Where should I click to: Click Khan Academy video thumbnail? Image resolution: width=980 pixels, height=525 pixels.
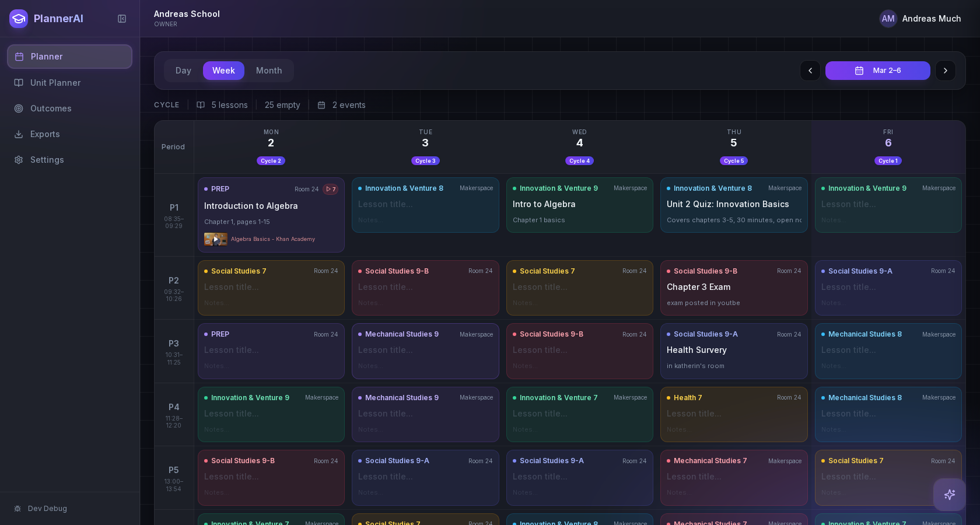(x=215, y=239)
